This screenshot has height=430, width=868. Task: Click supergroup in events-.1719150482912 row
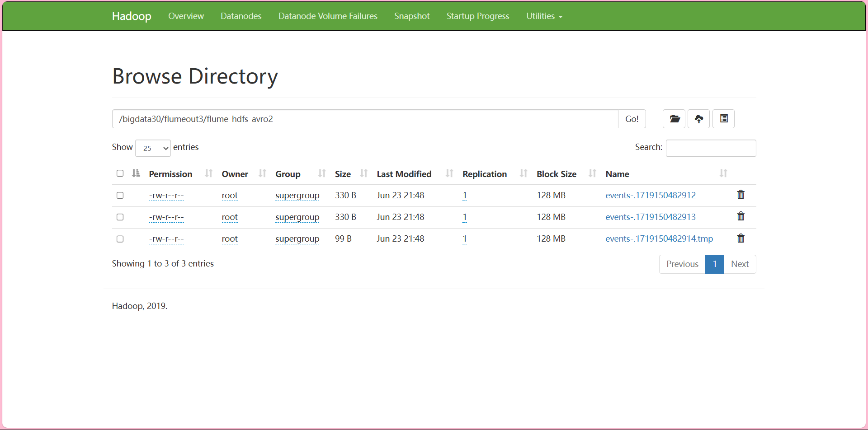click(297, 196)
